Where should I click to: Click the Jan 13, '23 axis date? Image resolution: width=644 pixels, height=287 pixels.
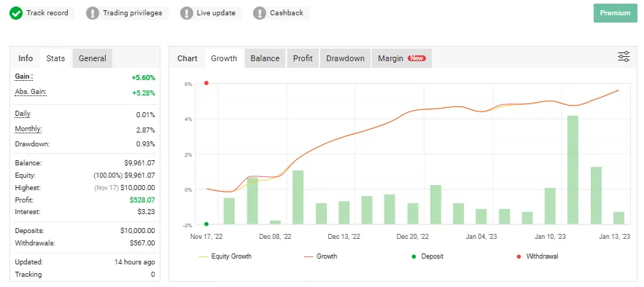coord(614,237)
